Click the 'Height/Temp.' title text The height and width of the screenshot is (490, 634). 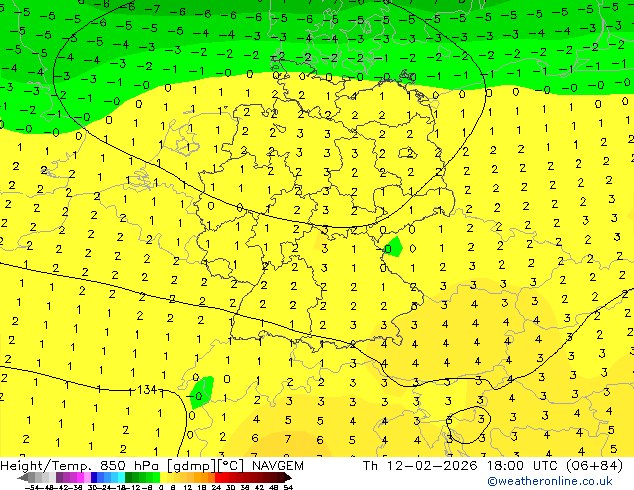pyautogui.click(x=46, y=466)
